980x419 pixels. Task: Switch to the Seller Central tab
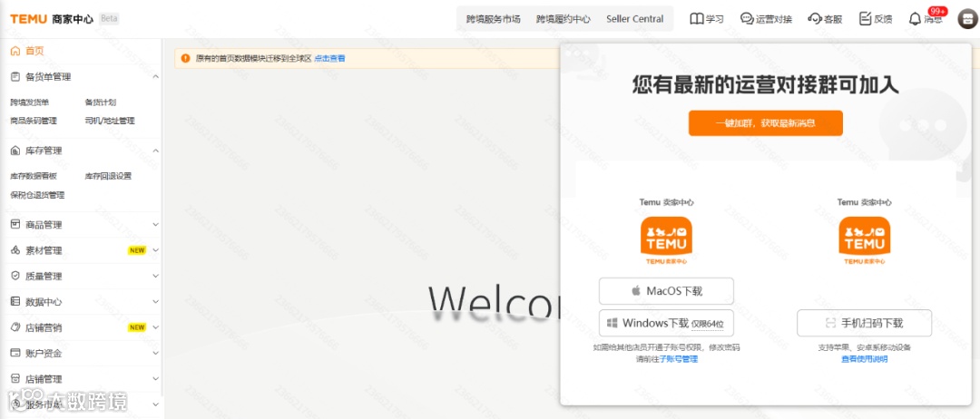click(635, 19)
